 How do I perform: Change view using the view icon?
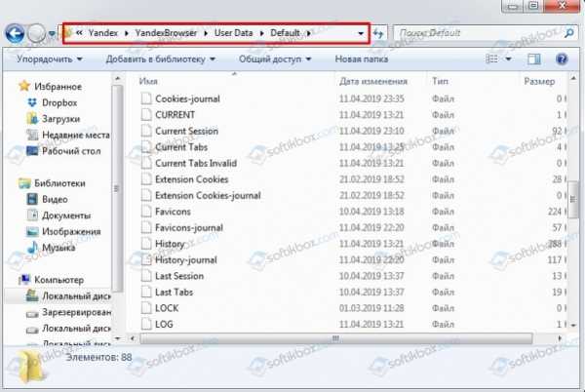tap(491, 59)
